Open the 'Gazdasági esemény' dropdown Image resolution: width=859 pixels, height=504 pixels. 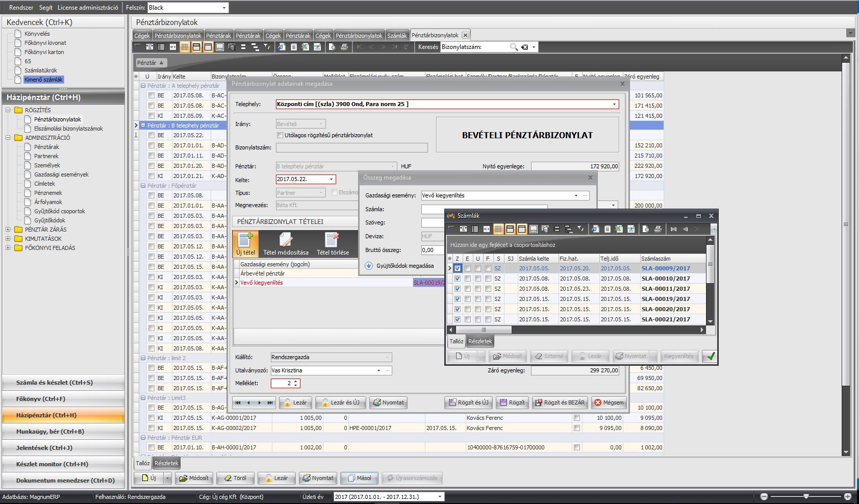coord(576,195)
